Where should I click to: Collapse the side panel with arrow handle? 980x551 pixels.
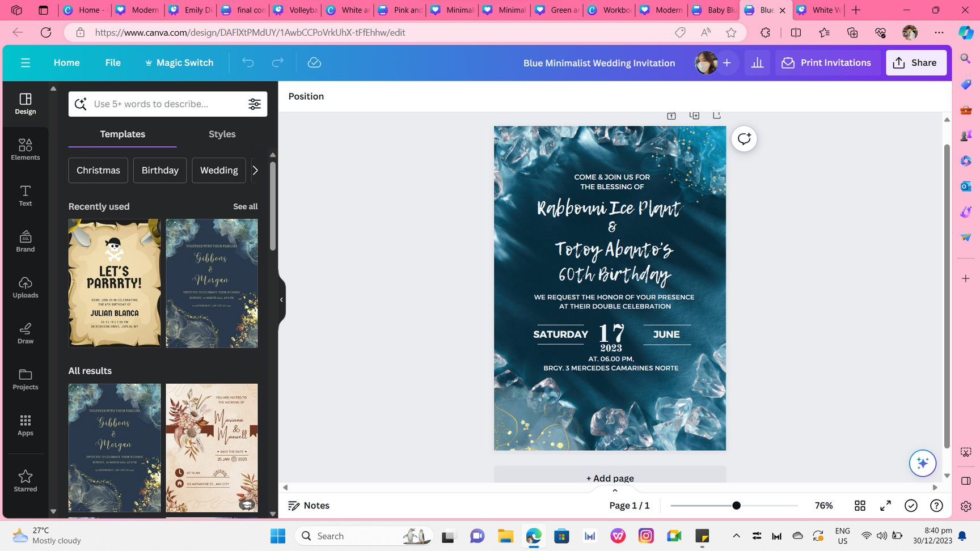click(x=281, y=299)
